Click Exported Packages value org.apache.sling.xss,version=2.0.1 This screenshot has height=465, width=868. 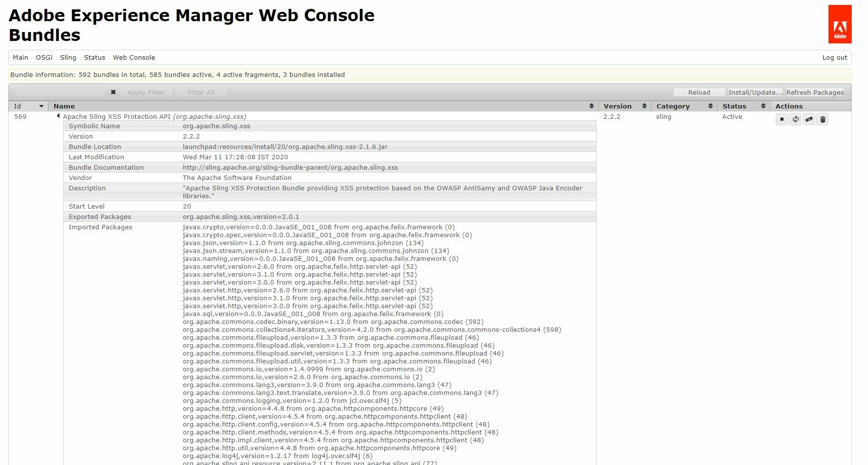[x=241, y=217]
